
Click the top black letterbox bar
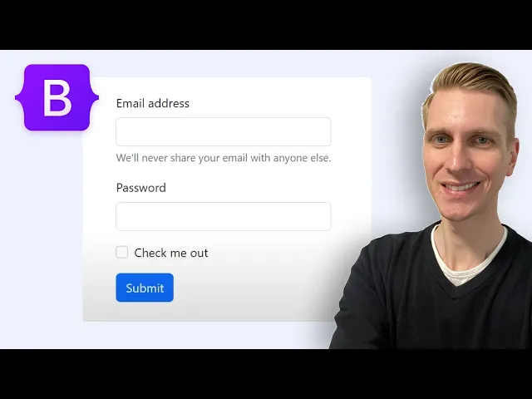tap(266, 25)
